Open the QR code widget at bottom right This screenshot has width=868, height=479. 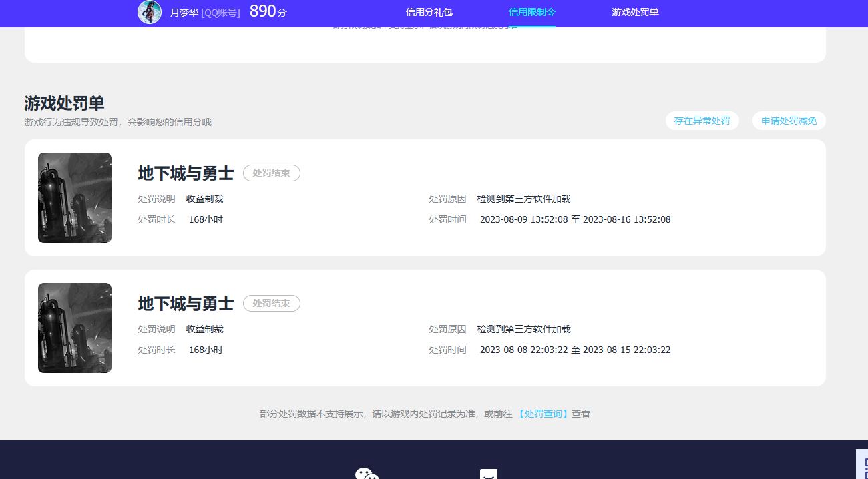tap(862, 465)
